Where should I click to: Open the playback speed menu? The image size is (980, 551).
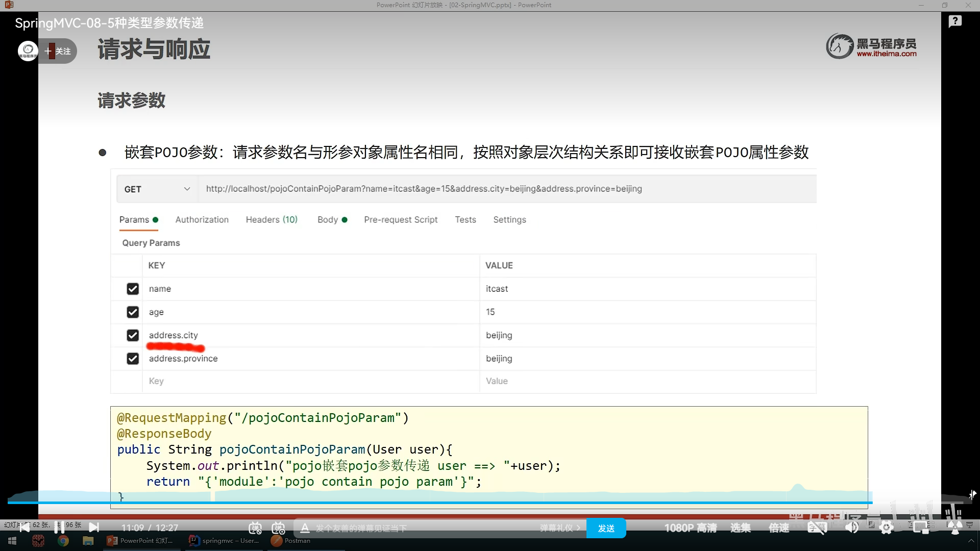pos(779,528)
